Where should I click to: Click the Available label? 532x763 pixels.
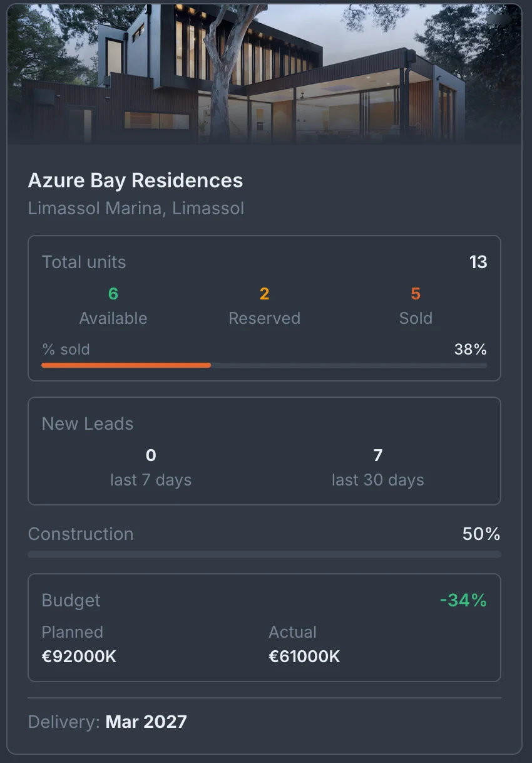[x=113, y=318]
